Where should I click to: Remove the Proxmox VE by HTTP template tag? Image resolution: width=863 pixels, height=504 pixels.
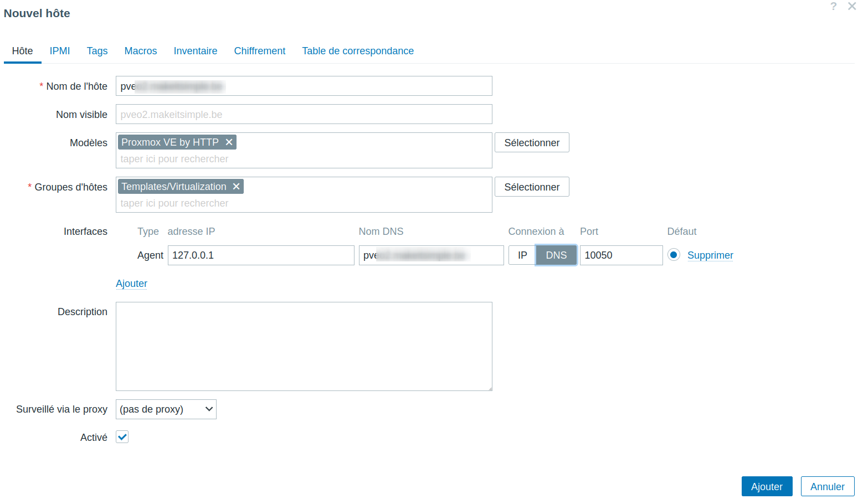tap(229, 142)
